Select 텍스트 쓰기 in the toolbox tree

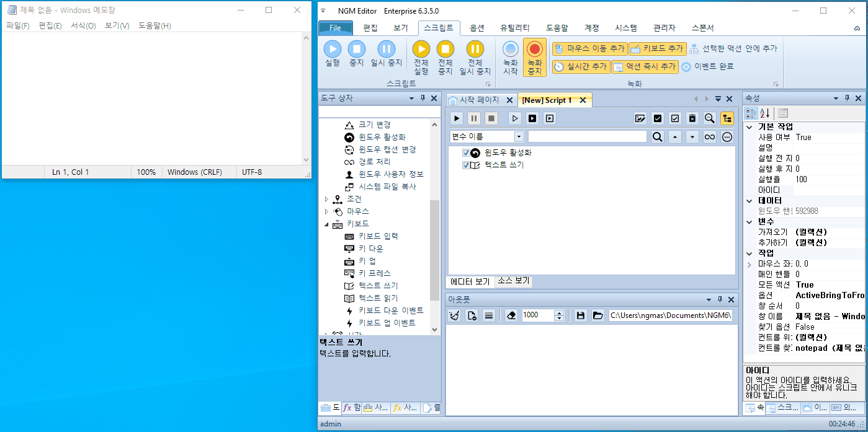(x=378, y=286)
